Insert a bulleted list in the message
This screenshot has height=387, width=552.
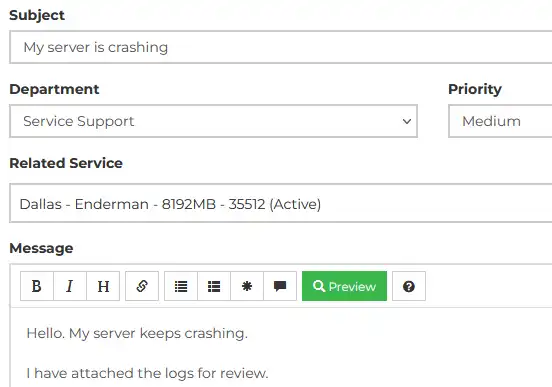tap(181, 286)
